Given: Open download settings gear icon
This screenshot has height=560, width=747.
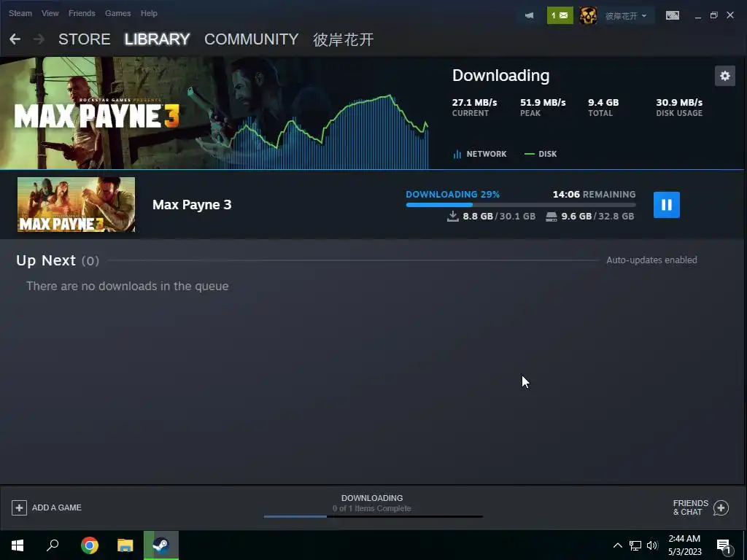Looking at the screenshot, I should (x=724, y=76).
